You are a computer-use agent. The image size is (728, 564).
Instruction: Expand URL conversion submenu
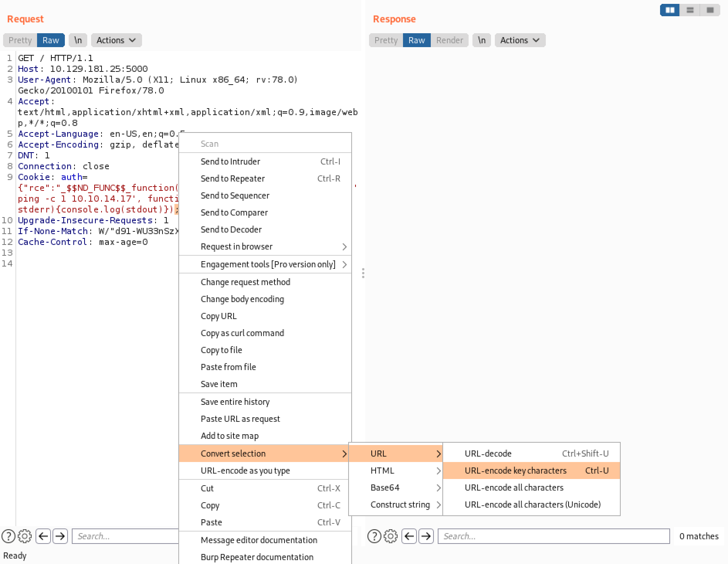coord(396,454)
